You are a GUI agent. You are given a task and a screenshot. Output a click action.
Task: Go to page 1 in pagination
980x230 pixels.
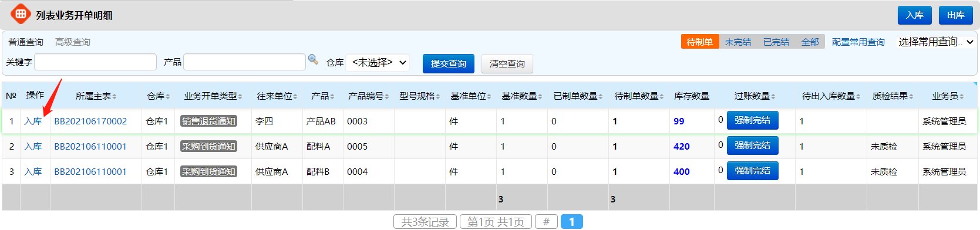(571, 222)
